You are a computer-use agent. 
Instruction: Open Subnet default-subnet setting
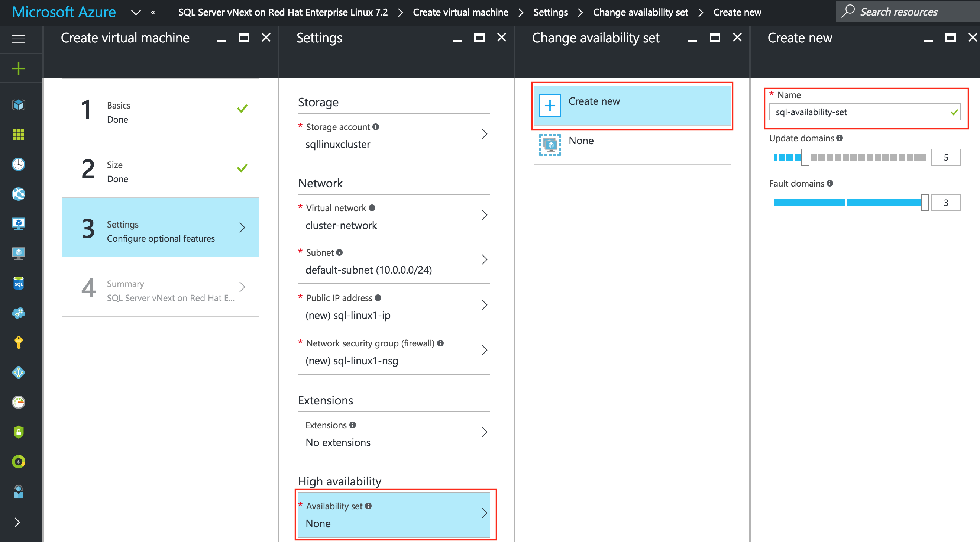394,261
